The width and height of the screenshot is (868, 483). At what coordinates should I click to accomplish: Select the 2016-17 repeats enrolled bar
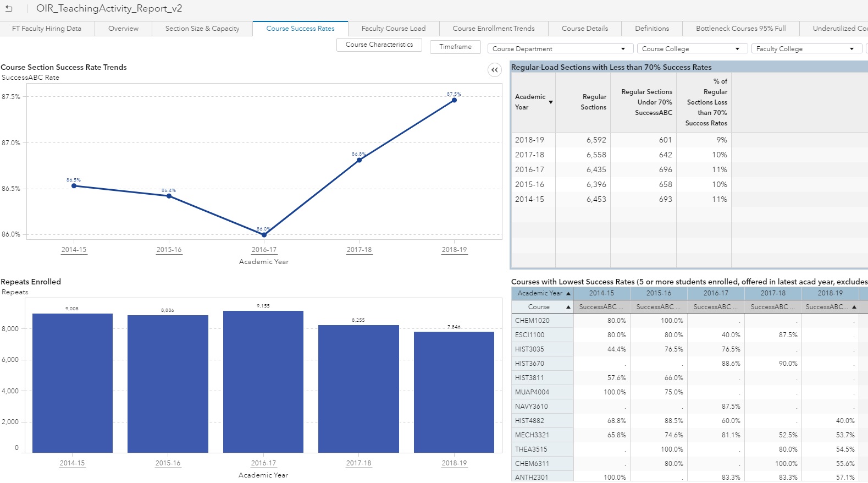click(263, 382)
